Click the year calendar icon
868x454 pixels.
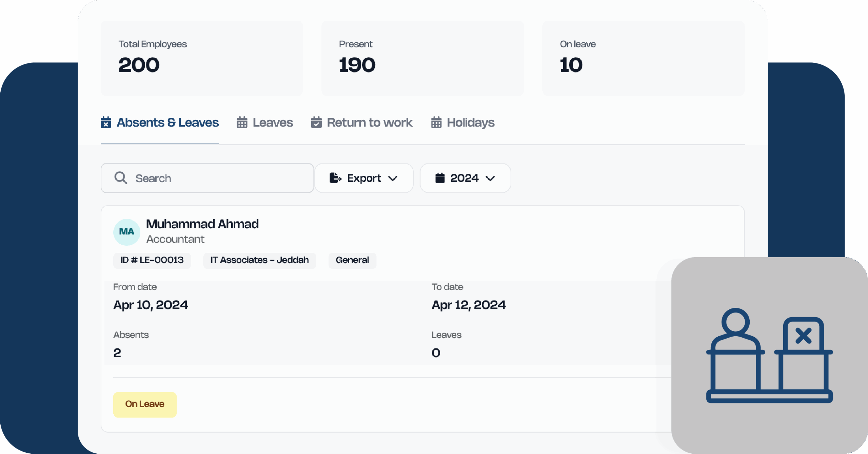(440, 178)
